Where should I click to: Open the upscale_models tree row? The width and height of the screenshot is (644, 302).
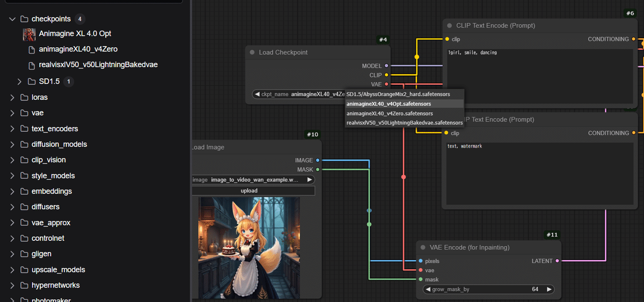(x=95, y=270)
